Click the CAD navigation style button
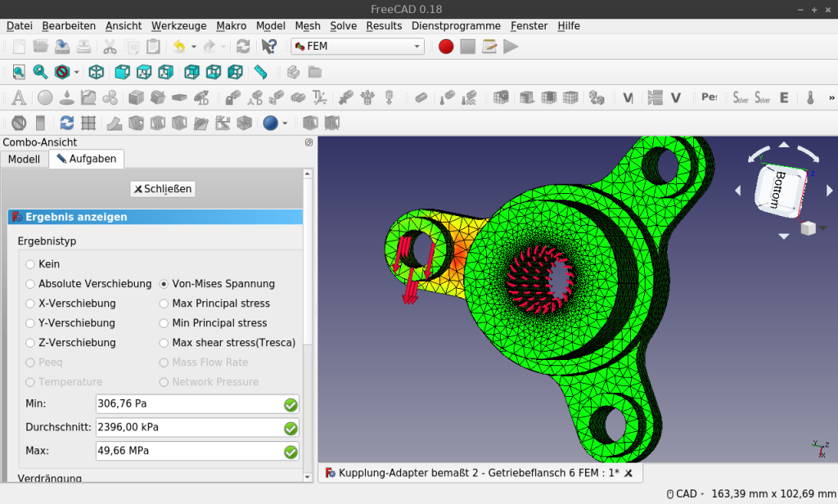This screenshot has width=838, height=504. coord(686,494)
